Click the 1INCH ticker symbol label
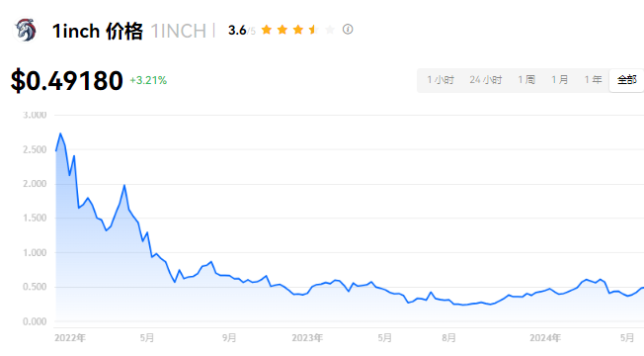The height and width of the screenshot is (356, 644). click(178, 32)
